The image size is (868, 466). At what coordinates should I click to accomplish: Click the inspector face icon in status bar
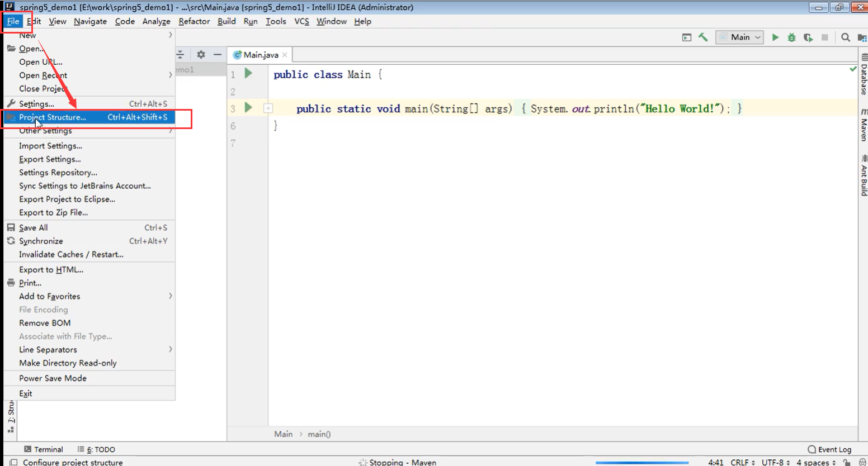862,462
